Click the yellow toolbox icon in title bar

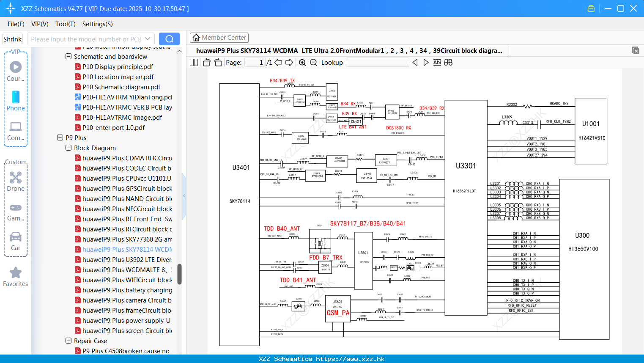pos(591,8)
